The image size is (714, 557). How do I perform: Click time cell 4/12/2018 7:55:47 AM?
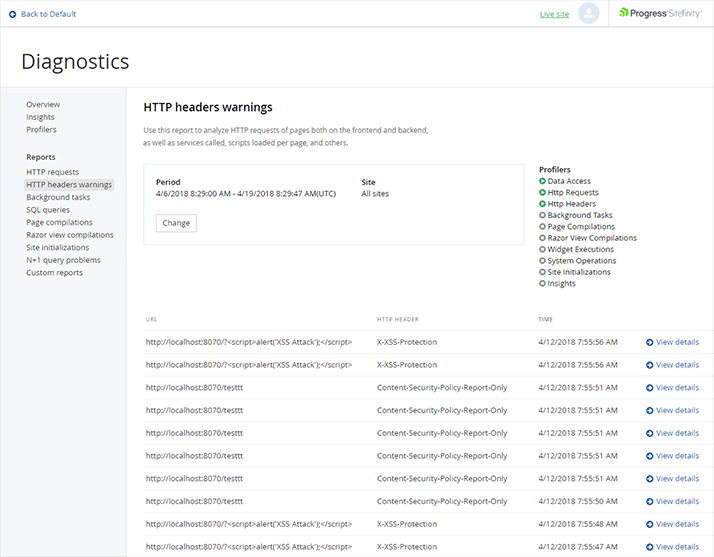(x=578, y=547)
